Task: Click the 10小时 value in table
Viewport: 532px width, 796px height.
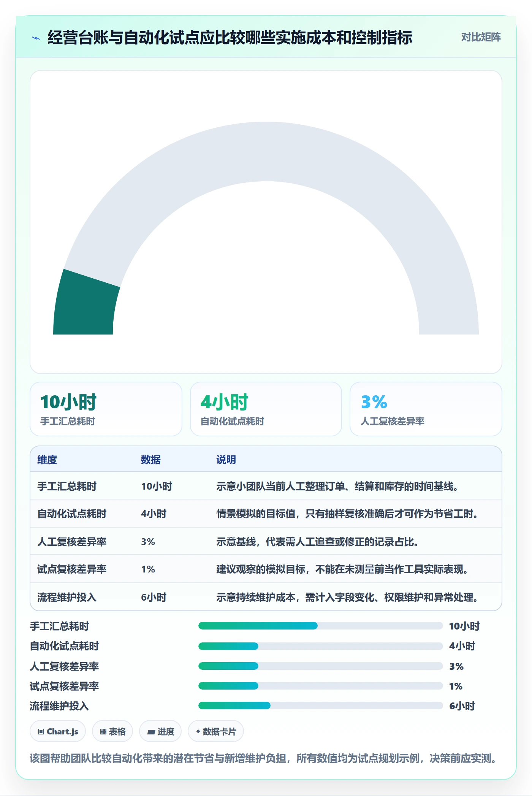Action: pyautogui.click(x=157, y=486)
